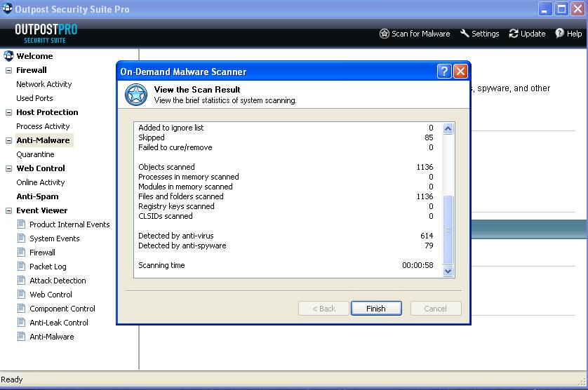
Task: Click the Finish button
Action: [376, 308]
